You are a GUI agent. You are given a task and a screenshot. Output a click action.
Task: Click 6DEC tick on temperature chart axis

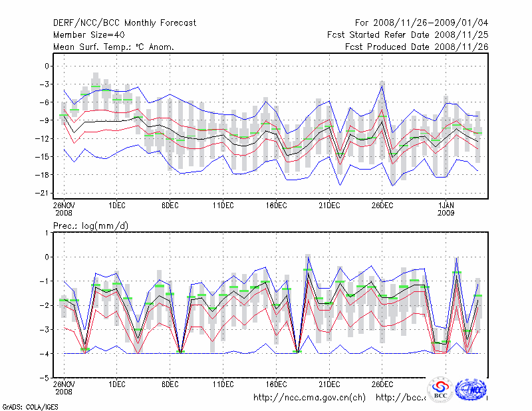[x=170, y=205]
